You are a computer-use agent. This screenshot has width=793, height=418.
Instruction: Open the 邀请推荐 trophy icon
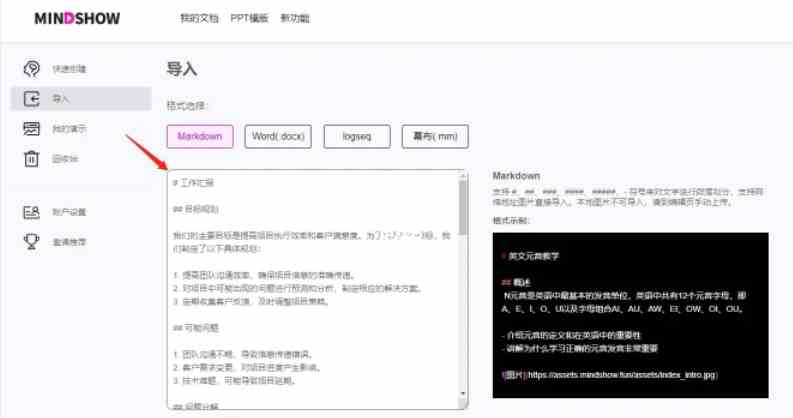(31, 242)
